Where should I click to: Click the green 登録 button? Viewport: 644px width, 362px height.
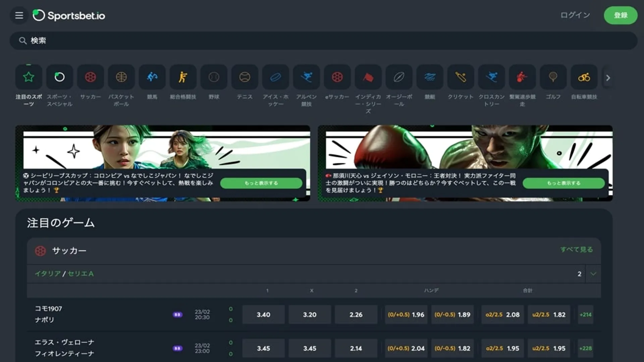coord(621,15)
